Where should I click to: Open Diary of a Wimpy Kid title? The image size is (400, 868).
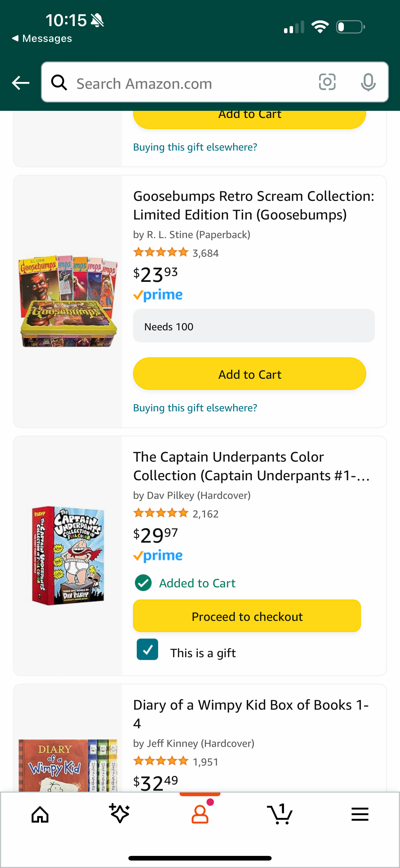(251, 714)
